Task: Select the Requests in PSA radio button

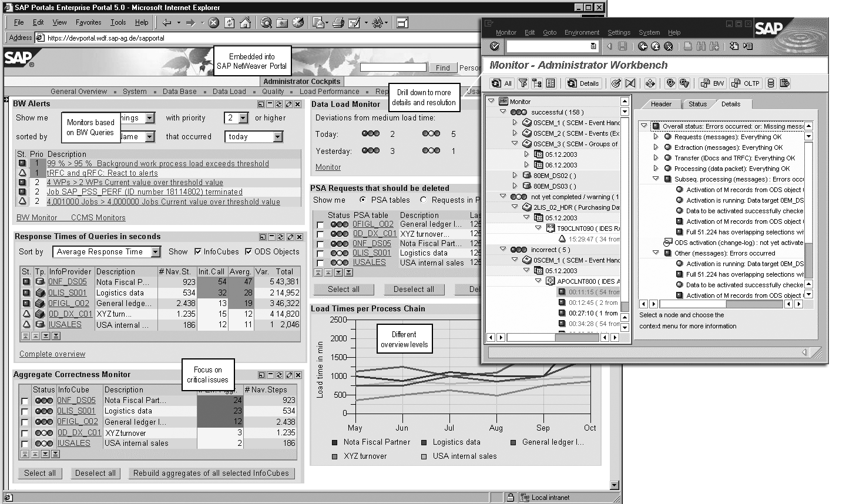Action: pos(424,200)
